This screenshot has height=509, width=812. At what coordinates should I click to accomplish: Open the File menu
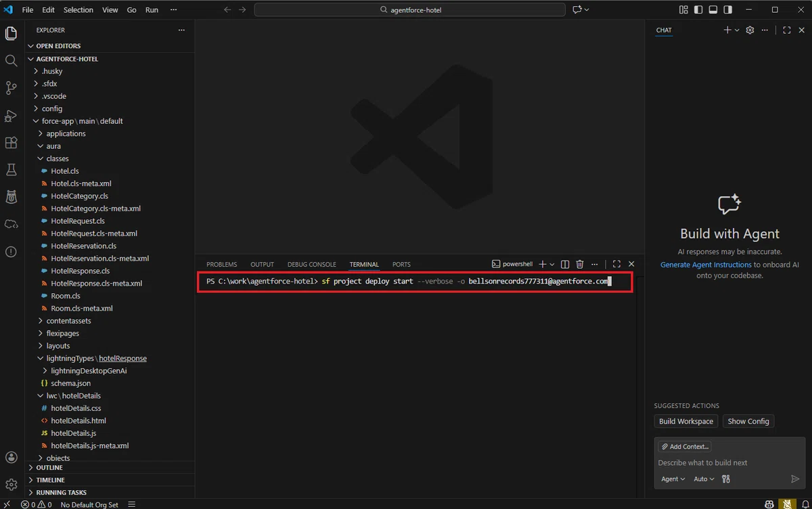(27, 9)
